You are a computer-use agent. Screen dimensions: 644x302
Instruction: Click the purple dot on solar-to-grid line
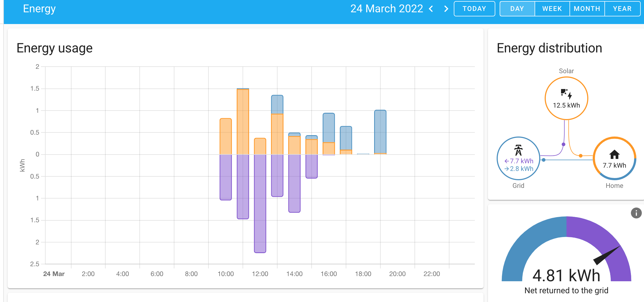563,144
